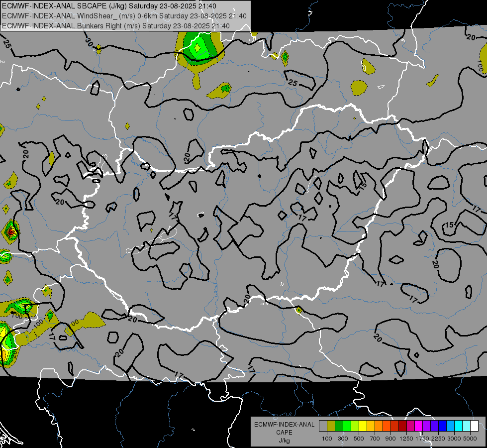Viewport: 487px width, 448px height.
Task: Click the 300 legend value
Action: coord(343,439)
